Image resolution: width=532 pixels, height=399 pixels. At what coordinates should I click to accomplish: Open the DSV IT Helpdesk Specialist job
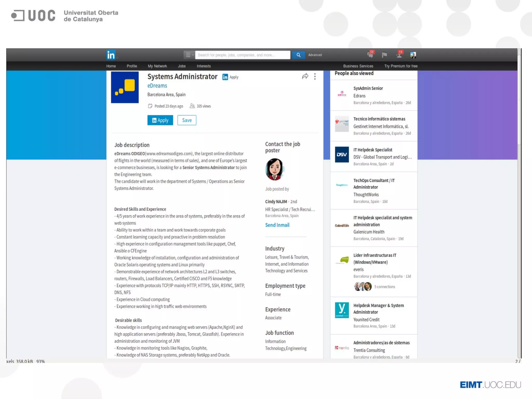[373, 150]
